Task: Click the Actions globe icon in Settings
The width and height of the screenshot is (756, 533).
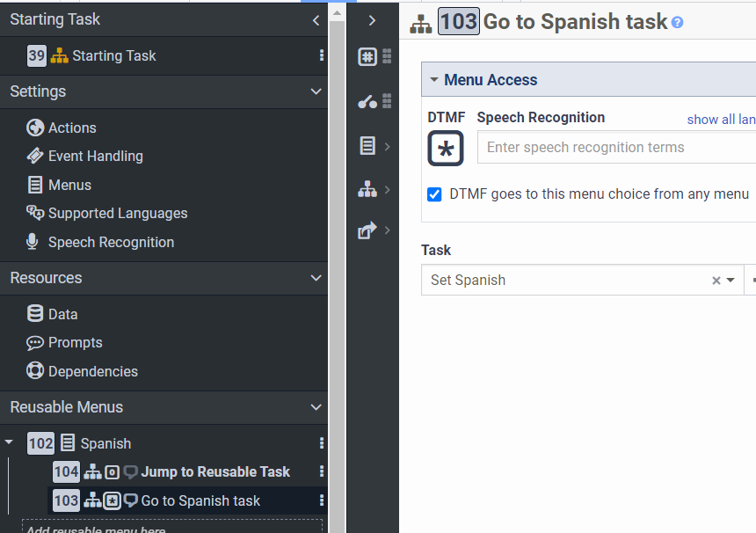Action: point(35,128)
